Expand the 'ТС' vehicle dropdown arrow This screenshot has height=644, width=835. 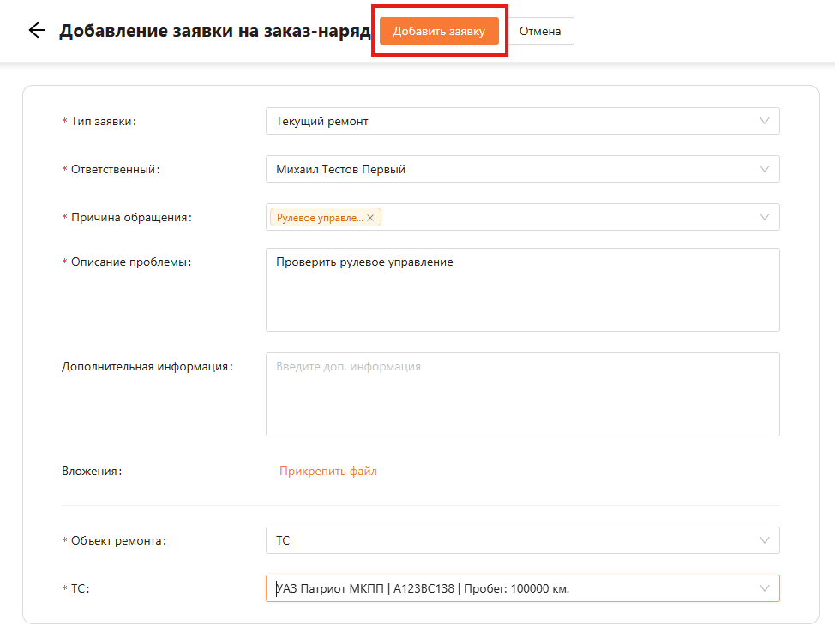click(x=764, y=588)
